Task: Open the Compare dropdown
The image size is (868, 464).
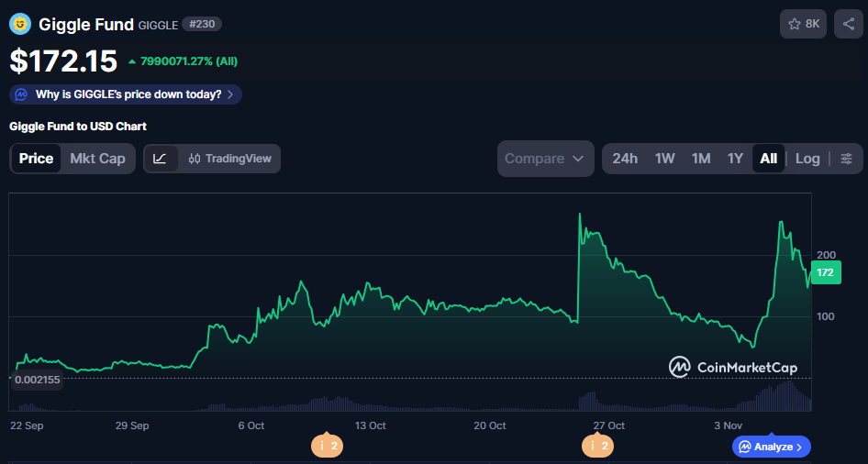Action: [544, 159]
